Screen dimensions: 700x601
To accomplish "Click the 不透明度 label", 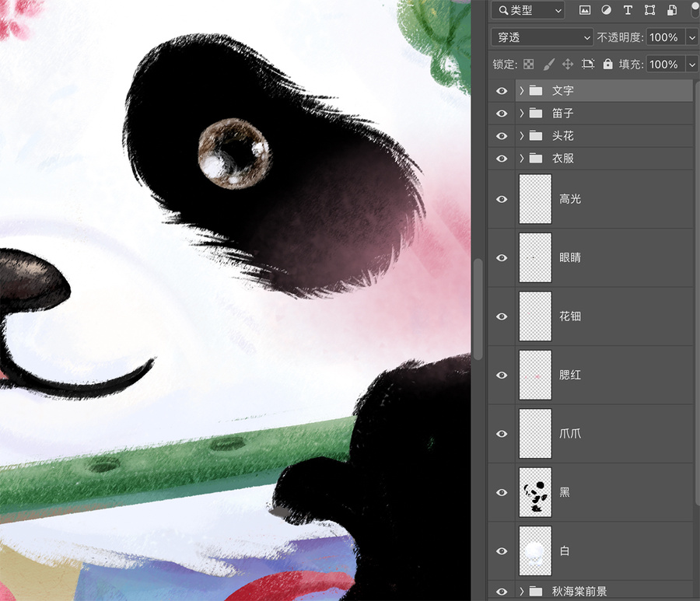I will [x=621, y=37].
